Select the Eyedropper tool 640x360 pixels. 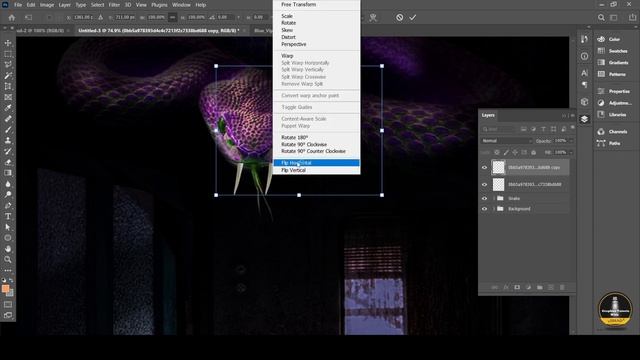(8, 108)
